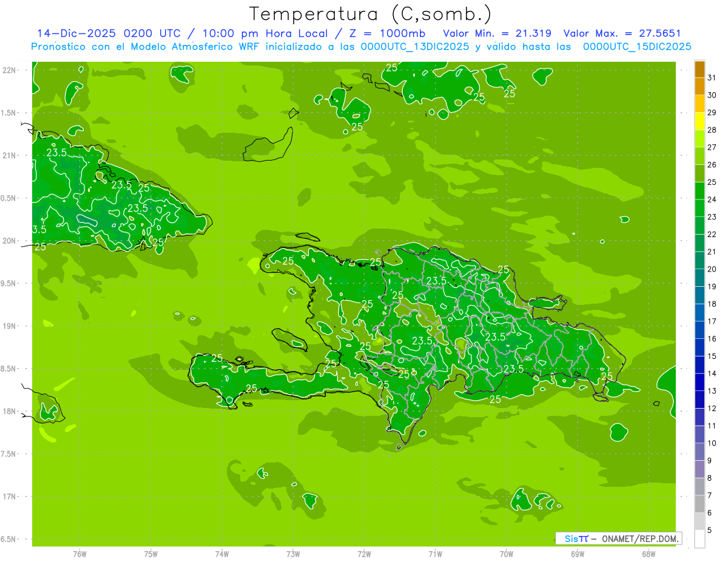Click gray swatch between legend 6 and 7
Viewport: 728px width, 562px height.
[x=699, y=504]
